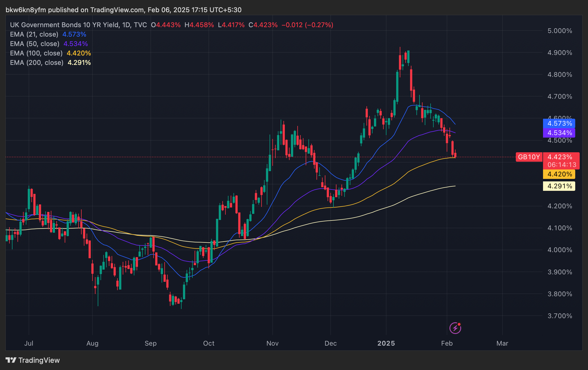Click the 06:14:13 countdown timer label
Viewport: 588px width, 370px height.
tap(562, 165)
